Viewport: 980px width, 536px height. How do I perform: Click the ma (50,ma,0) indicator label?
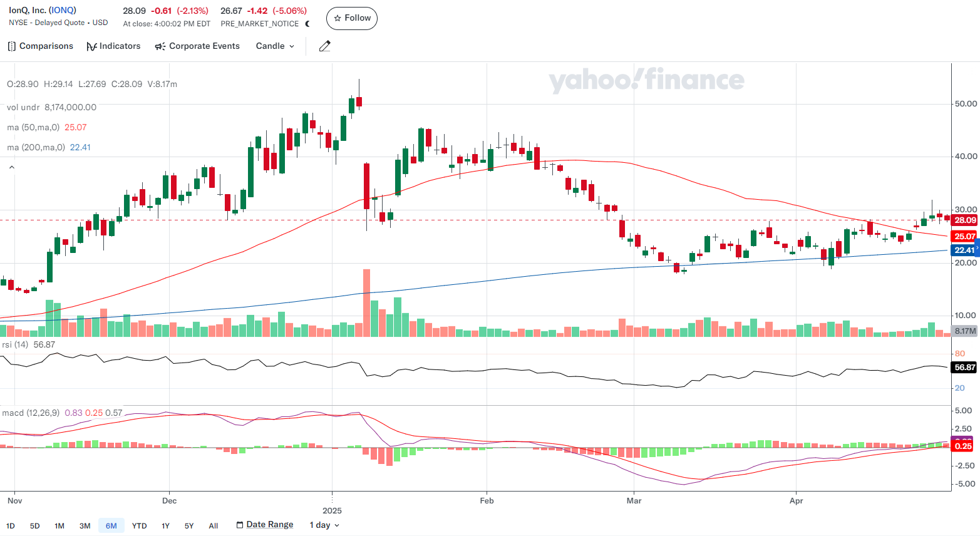coord(33,127)
